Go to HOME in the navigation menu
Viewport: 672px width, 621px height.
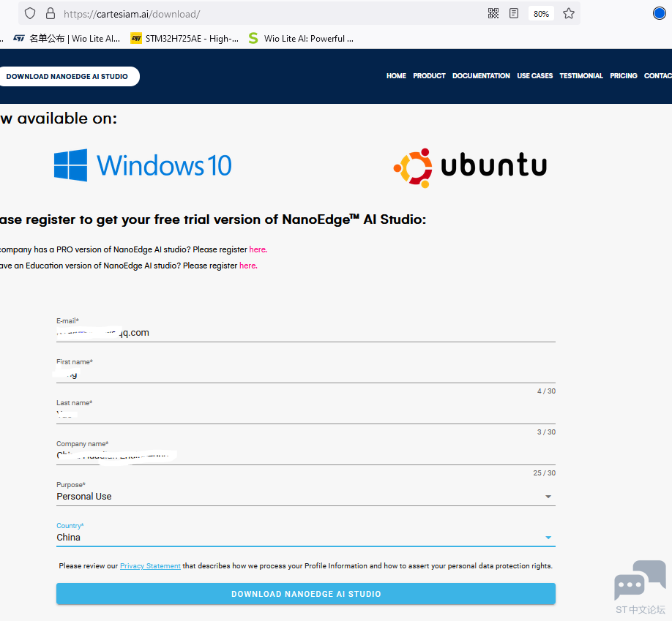click(x=396, y=76)
